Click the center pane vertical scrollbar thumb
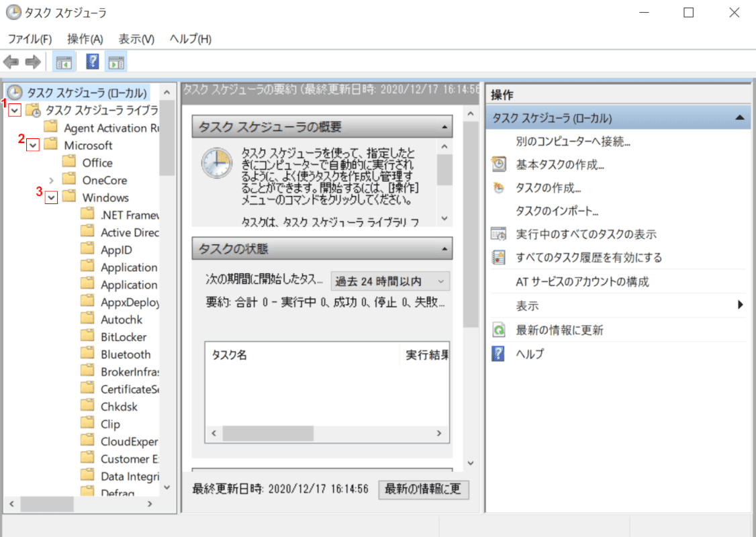 click(470, 225)
